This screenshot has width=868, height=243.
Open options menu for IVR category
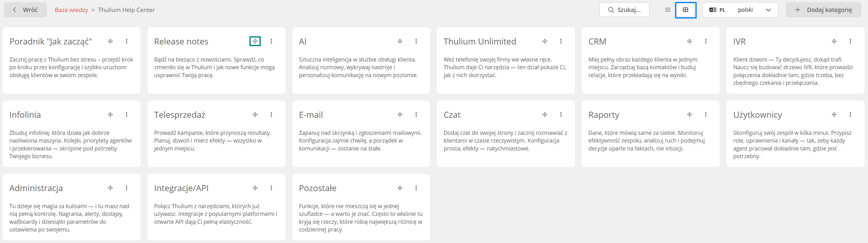[x=851, y=41]
